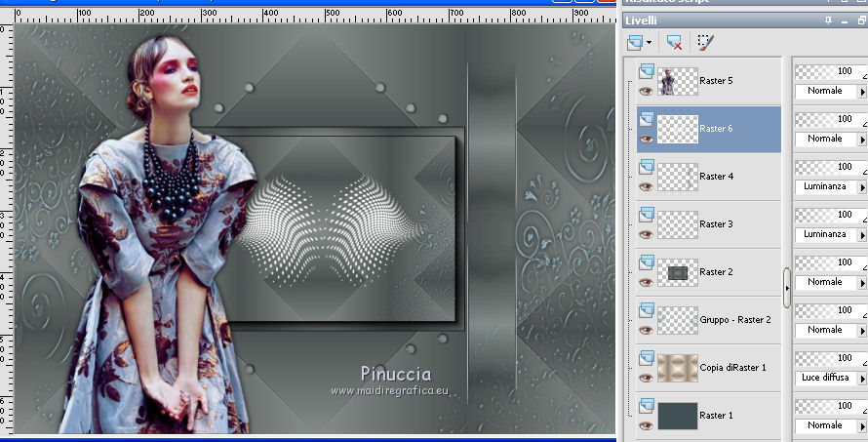Hide the Raster 4 layer
The width and height of the screenshot is (868, 442).
[x=646, y=186]
